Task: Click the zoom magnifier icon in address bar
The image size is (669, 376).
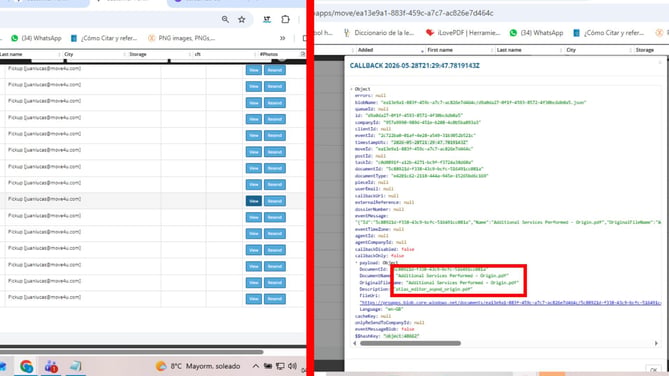Action: pos(225,19)
